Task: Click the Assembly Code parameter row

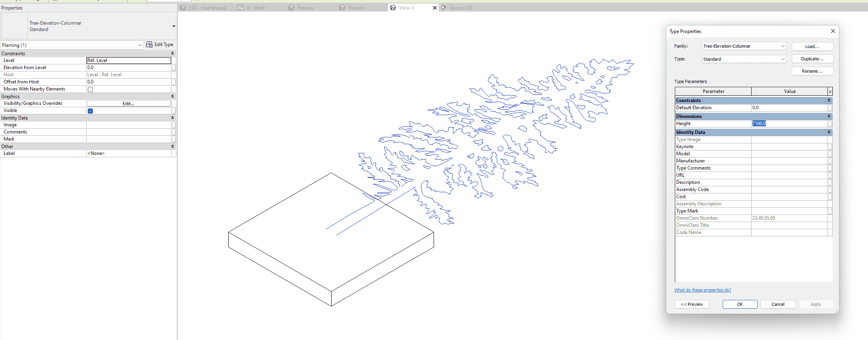Action: click(754, 189)
